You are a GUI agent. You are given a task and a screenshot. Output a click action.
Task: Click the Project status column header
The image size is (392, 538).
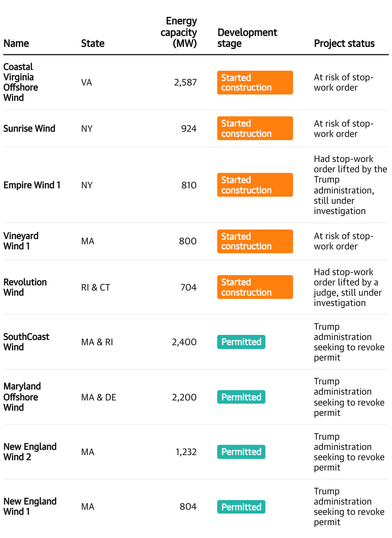pos(344,43)
